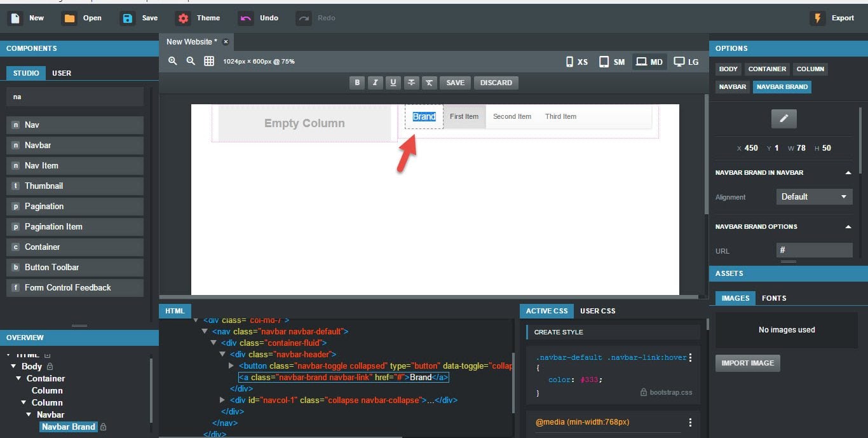
Task: Click the URL input field
Action: [x=814, y=250]
